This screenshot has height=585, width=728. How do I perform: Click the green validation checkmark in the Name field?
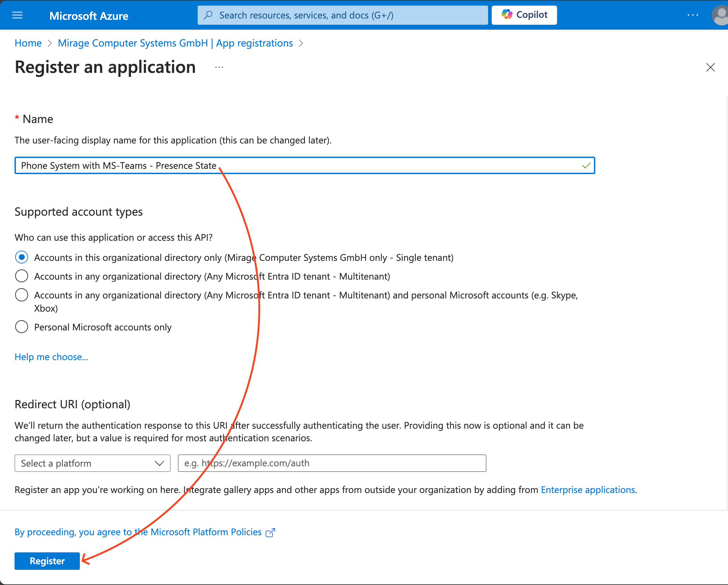[586, 165]
